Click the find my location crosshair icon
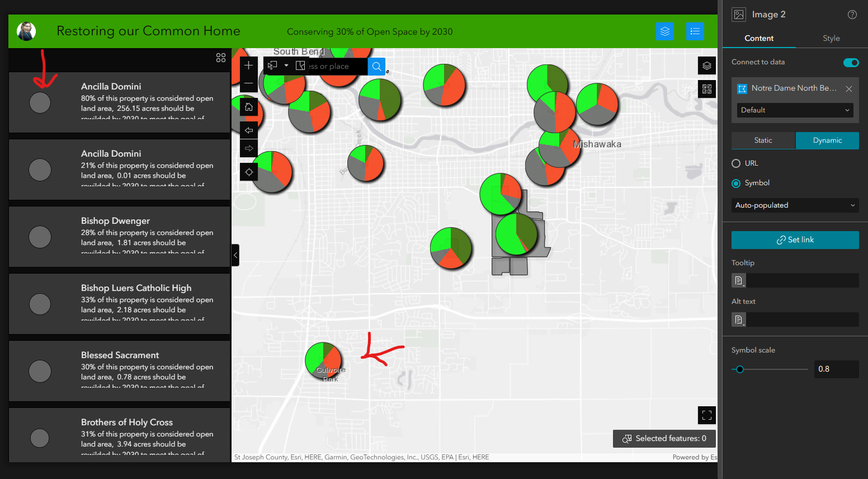The image size is (868, 479). [x=248, y=172]
